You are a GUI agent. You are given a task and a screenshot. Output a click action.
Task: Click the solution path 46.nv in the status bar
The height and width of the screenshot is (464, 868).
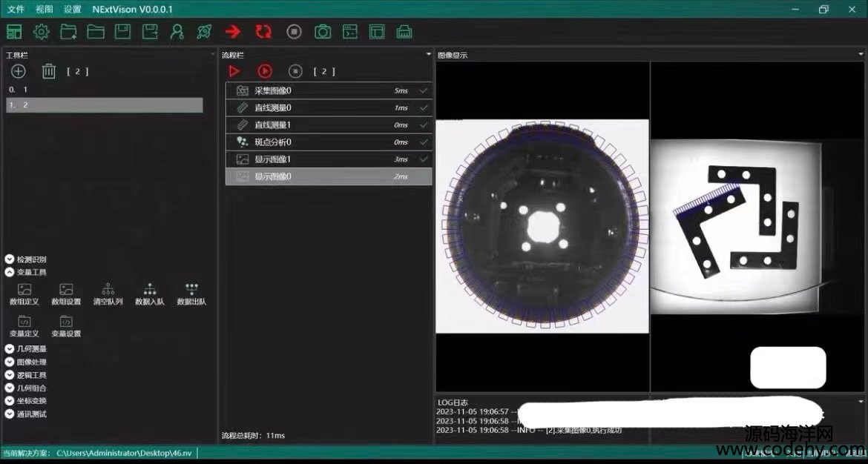(124, 453)
